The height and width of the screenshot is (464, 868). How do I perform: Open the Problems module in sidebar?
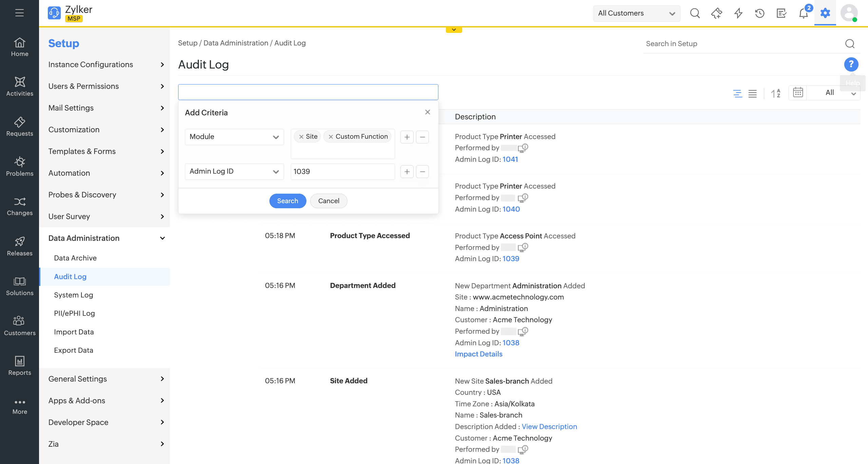20,166
